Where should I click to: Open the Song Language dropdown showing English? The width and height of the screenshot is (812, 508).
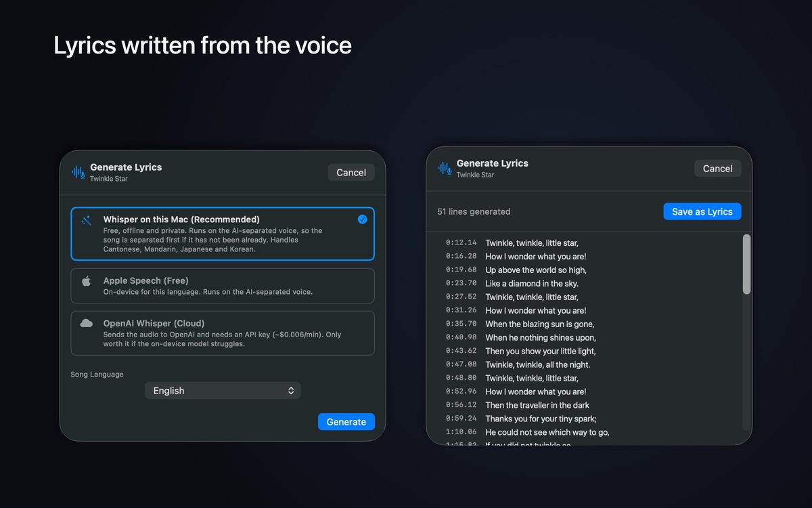point(223,391)
